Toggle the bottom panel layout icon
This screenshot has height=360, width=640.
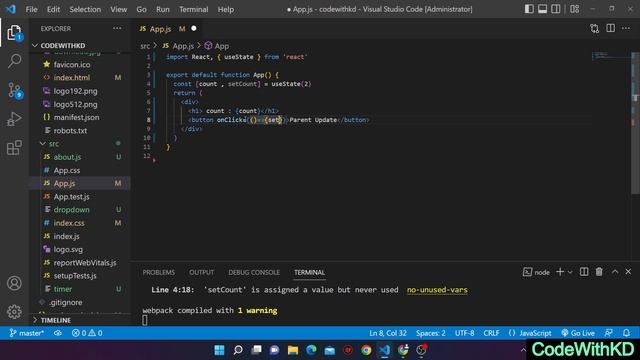pyautogui.click(x=542, y=9)
